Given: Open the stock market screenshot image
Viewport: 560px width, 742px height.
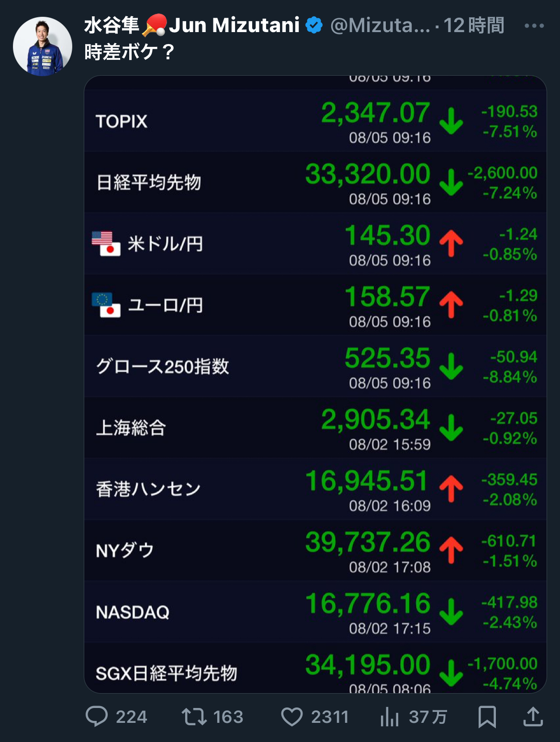Looking at the screenshot, I should click(x=315, y=384).
